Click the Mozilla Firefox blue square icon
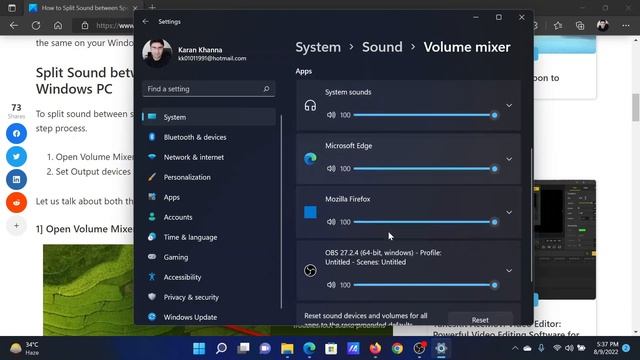The image size is (640, 360). pos(310,212)
